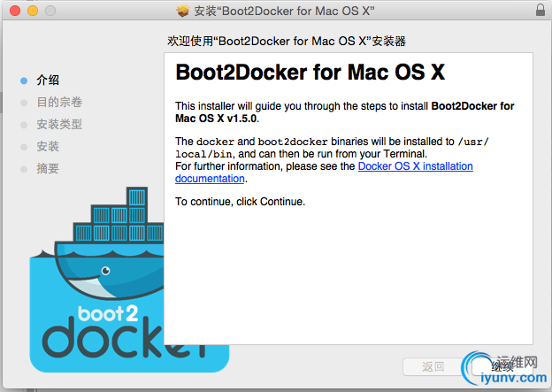Click the 返回 (Go Back) button
This screenshot has width=552, height=392.
[433, 366]
